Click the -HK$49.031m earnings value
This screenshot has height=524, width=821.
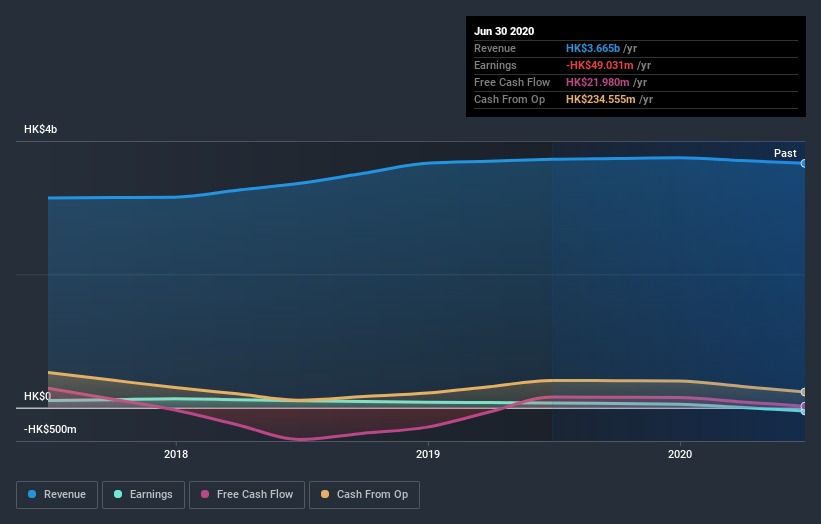(600, 65)
